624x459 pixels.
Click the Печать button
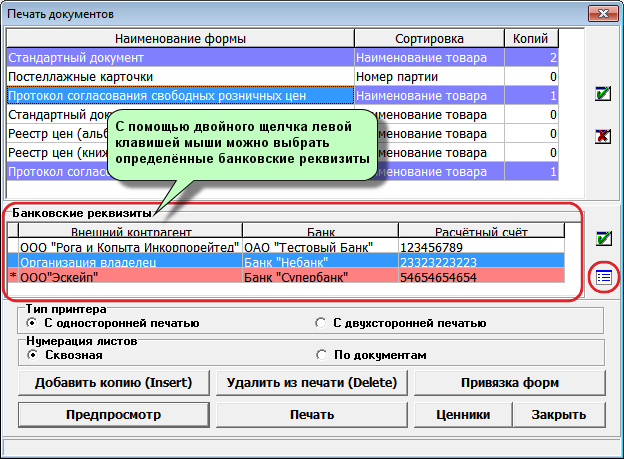point(312,415)
